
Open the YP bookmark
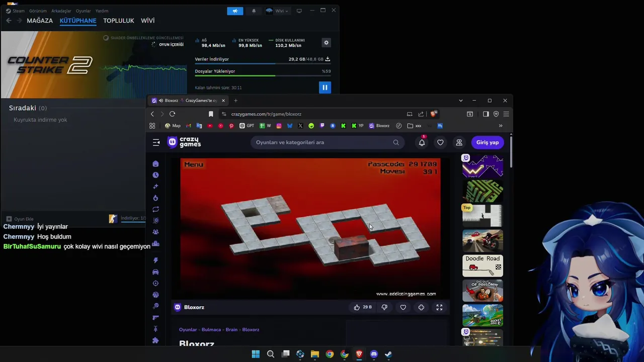coord(358,126)
